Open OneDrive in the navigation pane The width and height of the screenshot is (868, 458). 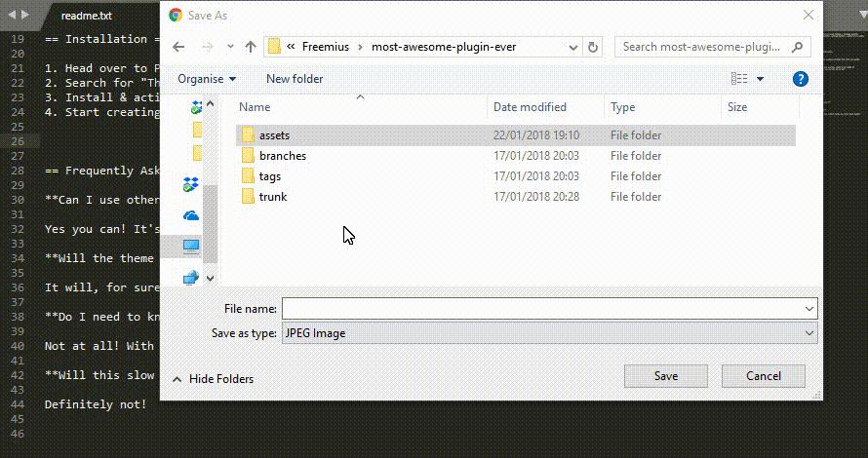pyautogui.click(x=191, y=215)
